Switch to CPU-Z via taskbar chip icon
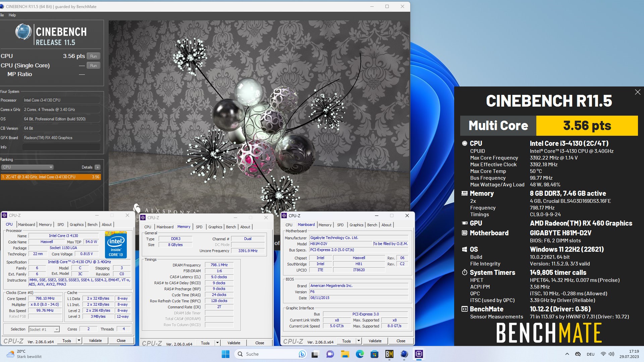This screenshot has height=362, width=644. coord(419,354)
